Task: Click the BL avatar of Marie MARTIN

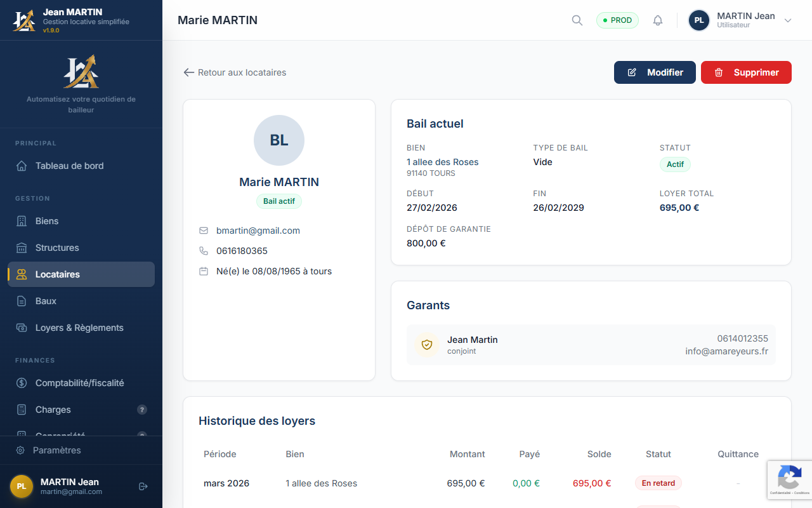Action: [279, 140]
